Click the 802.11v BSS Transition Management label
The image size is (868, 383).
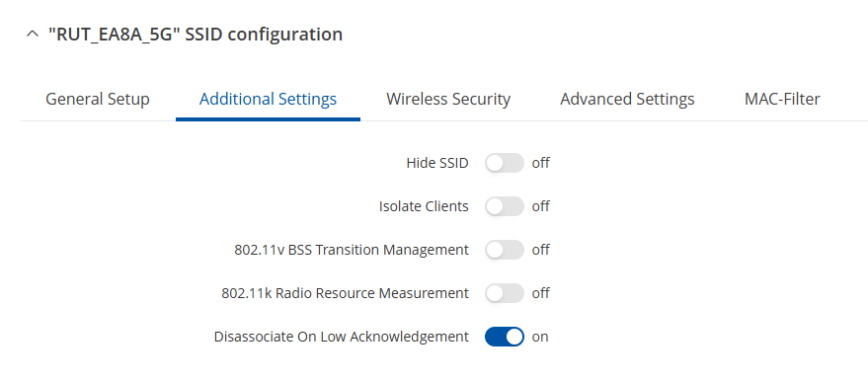pyautogui.click(x=352, y=250)
